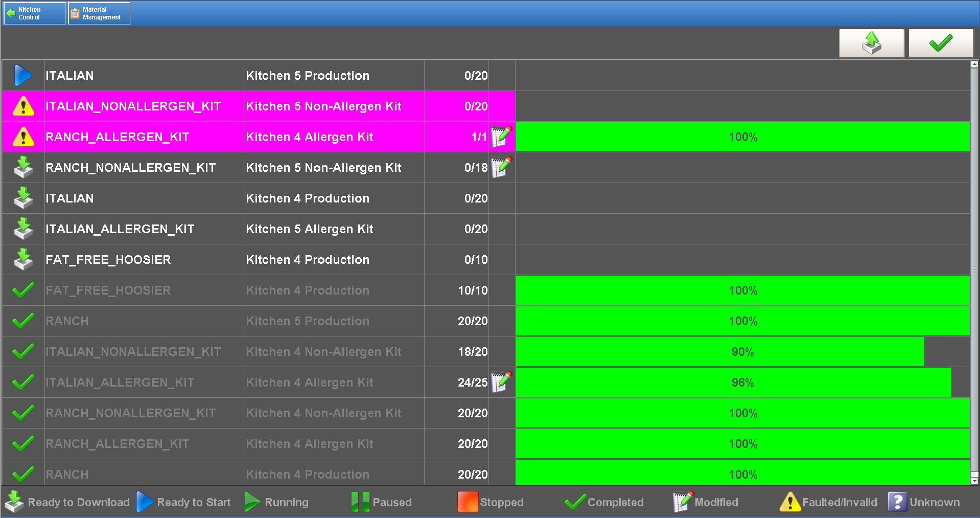Image resolution: width=980 pixels, height=518 pixels.
Task: Click the 18/20 quantity cell
Action: point(456,352)
